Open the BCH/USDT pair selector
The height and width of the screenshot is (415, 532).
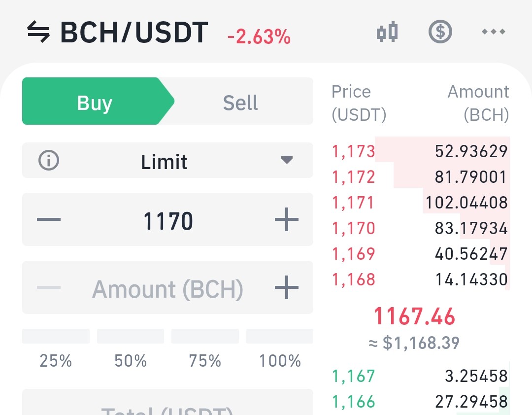click(134, 32)
